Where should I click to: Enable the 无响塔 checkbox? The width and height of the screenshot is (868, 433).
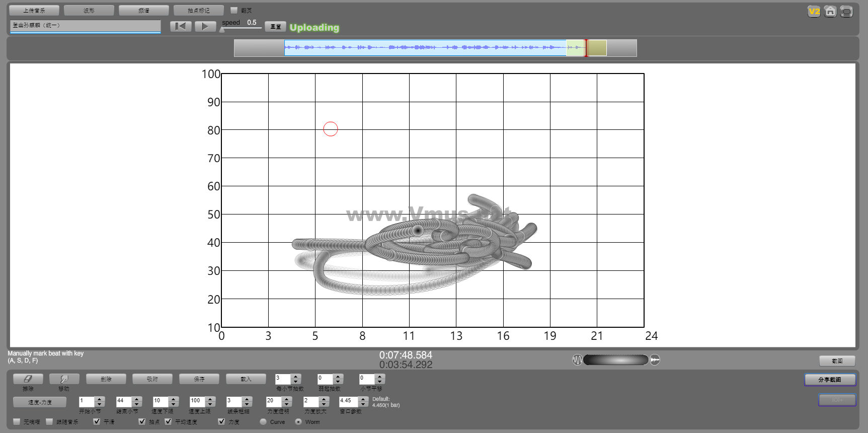pyautogui.click(x=17, y=421)
